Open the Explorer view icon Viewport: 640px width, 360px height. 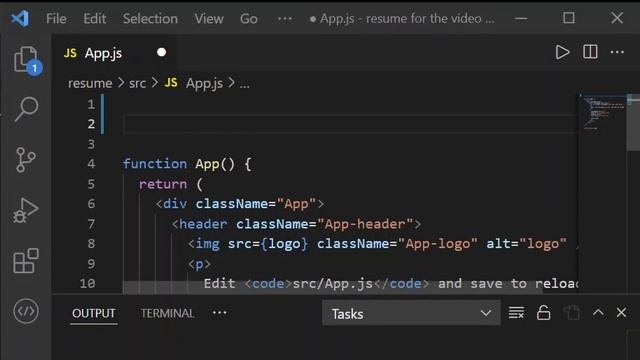click(x=27, y=60)
